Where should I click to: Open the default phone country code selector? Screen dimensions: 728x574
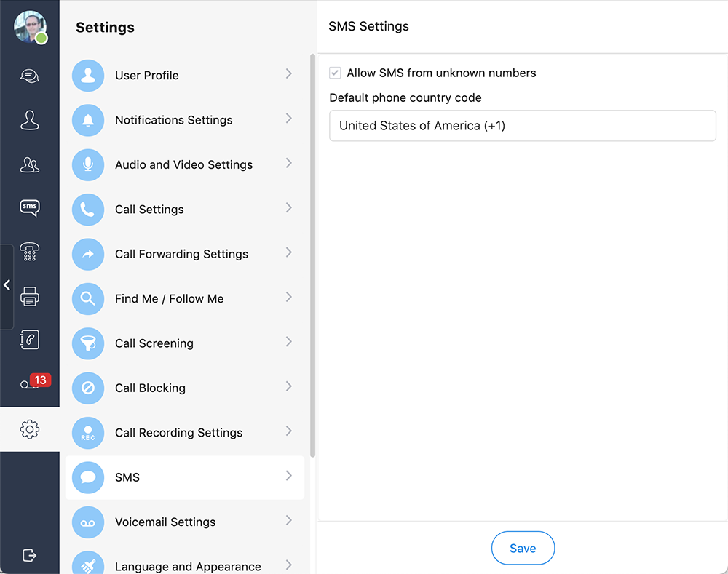click(523, 125)
